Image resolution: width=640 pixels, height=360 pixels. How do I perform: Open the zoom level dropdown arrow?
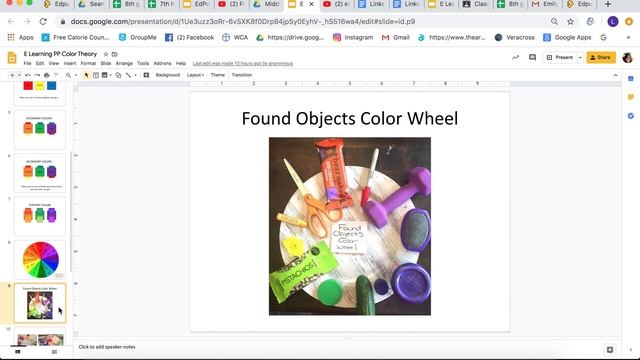76,75
